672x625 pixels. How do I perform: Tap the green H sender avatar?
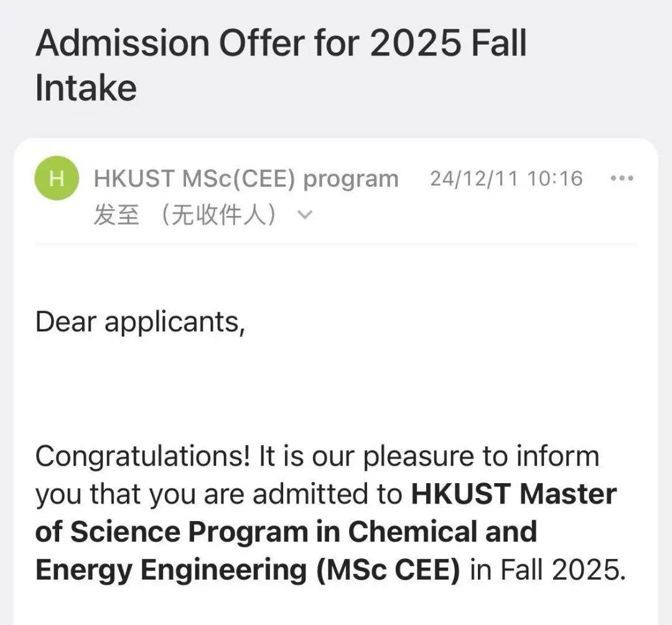click(x=57, y=179)
